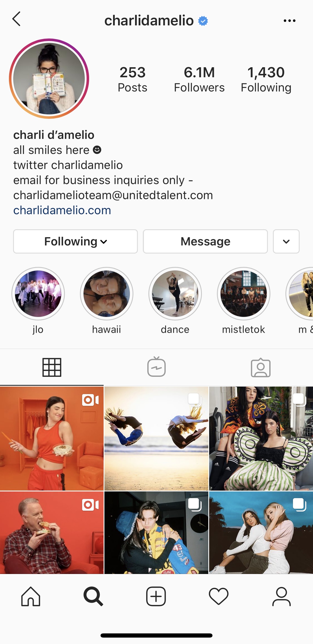
Task: Expand the Following button dropdown
Action: (75, 242)
